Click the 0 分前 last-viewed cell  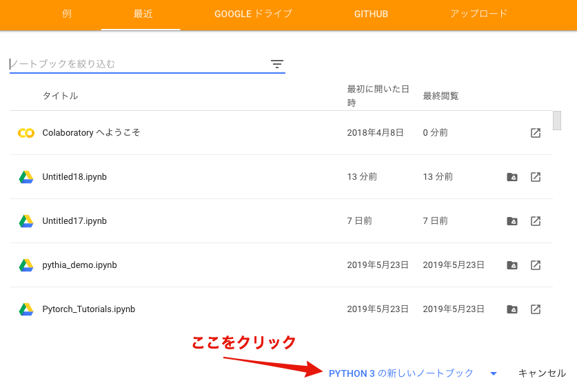[x=435, y=133]
